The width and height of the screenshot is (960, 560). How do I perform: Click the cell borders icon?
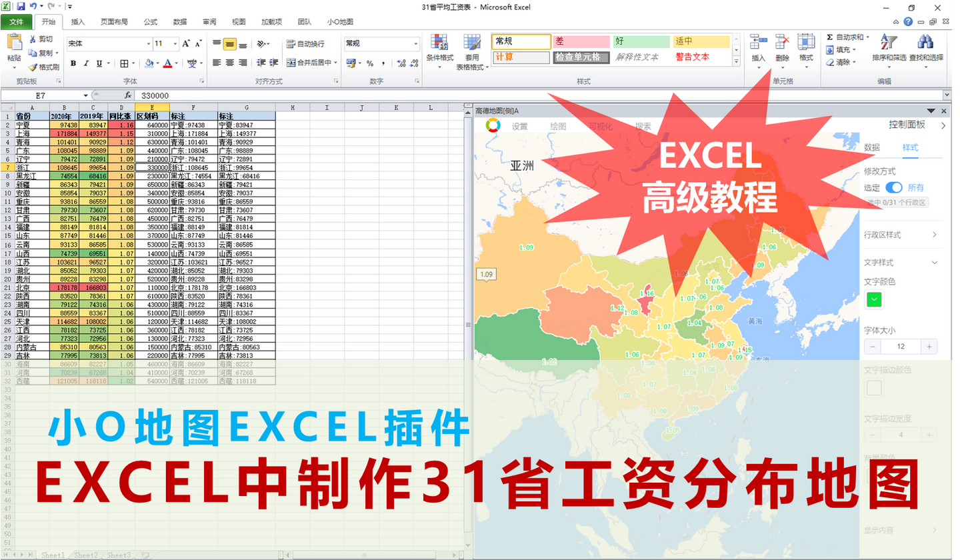124,63
